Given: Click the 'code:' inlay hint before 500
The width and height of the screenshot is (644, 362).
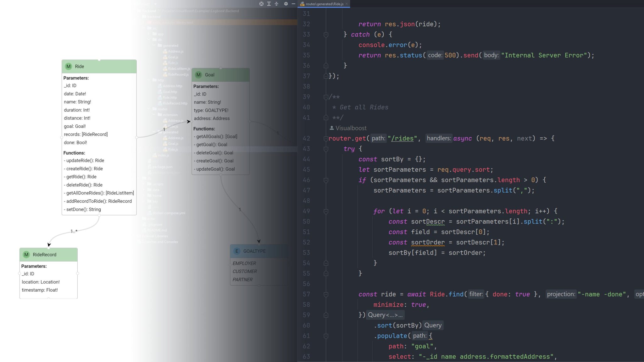Looking at the screenshot, I should pos(435,55).
